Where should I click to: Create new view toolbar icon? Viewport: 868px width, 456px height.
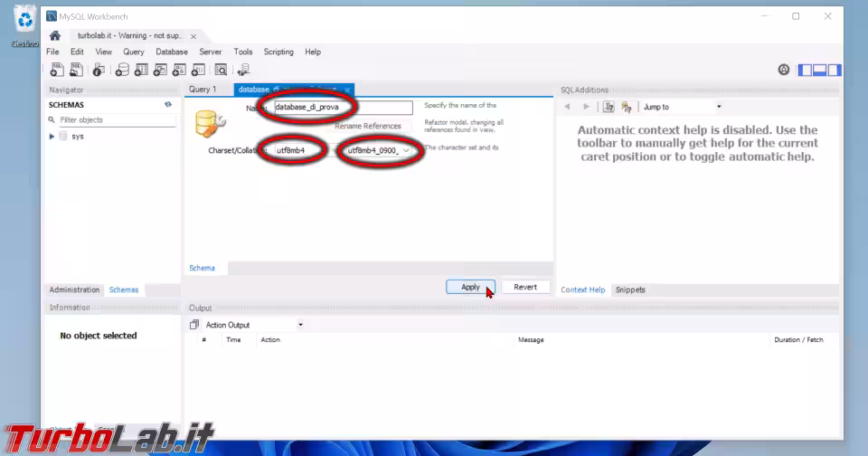tap(160, 70)
